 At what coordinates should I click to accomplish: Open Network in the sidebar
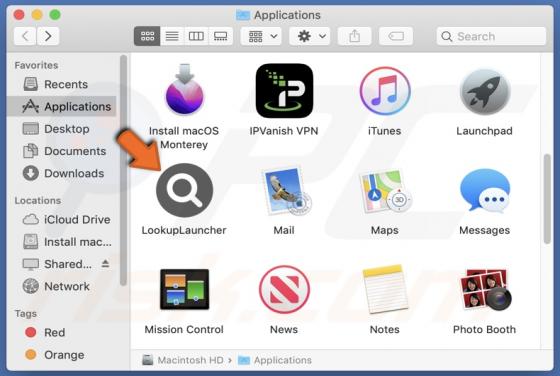(x=61, y=286)
